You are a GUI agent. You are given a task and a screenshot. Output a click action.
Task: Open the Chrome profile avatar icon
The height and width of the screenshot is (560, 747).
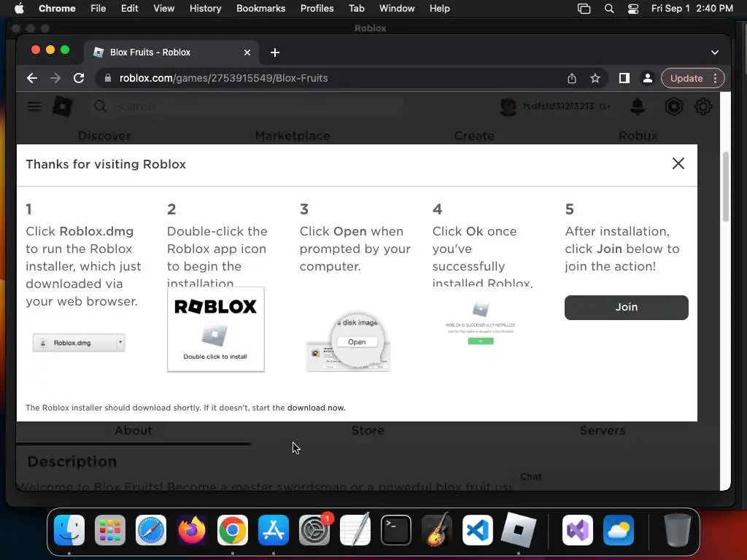pos(648,78)
